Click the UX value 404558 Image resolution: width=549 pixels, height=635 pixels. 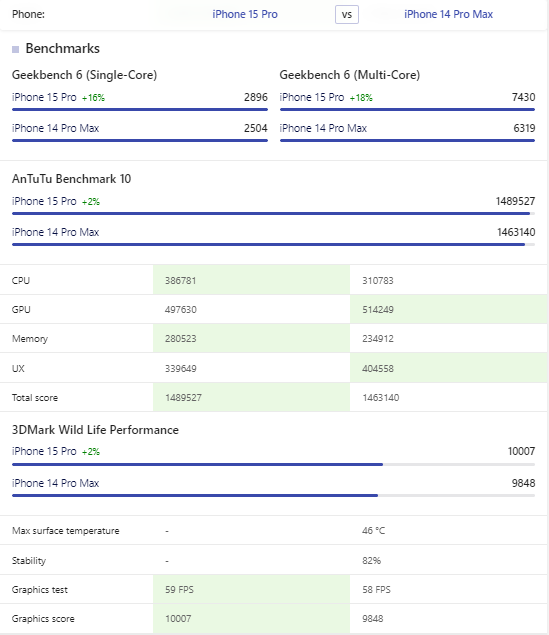(377, 368)
